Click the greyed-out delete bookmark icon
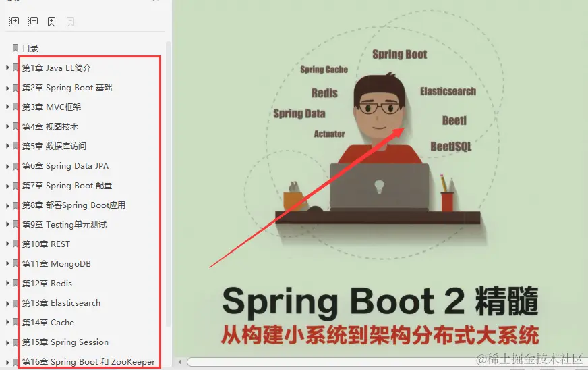The image size is (588, 370). pos(70,22)
